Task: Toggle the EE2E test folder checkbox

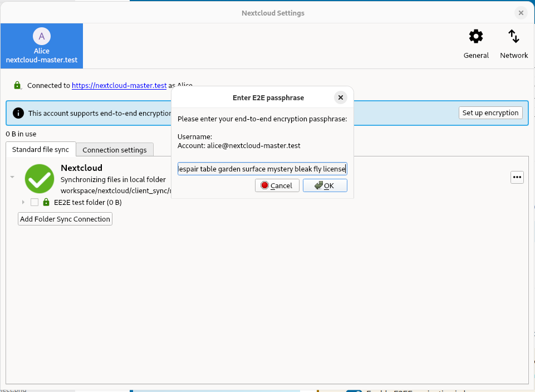Action: click(35, 202)
